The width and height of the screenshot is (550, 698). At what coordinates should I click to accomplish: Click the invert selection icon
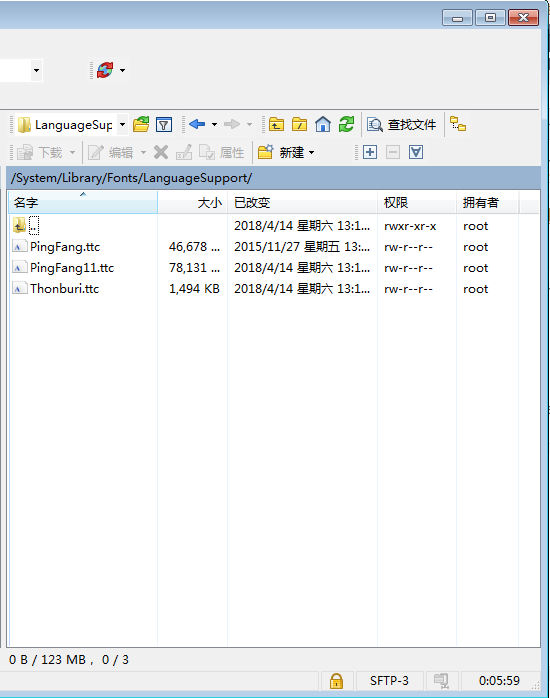(x=416, y=152)
